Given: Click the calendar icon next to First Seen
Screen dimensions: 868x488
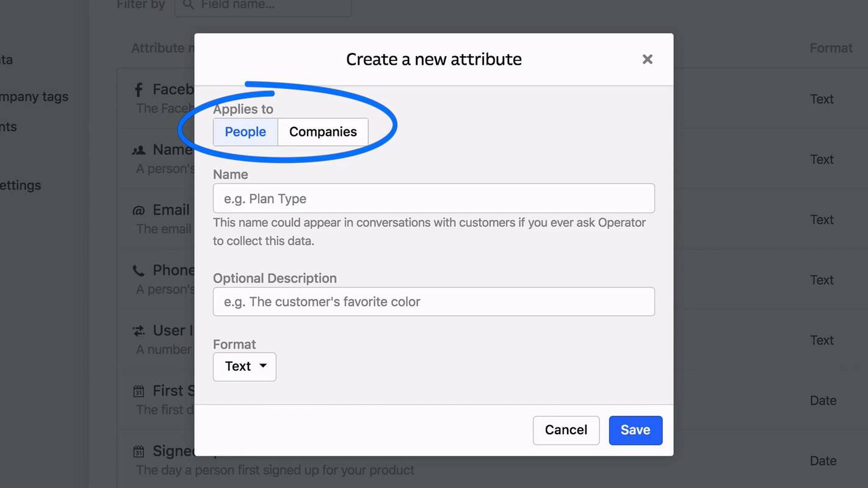Looking at the screenshot, I should (137, 390).
